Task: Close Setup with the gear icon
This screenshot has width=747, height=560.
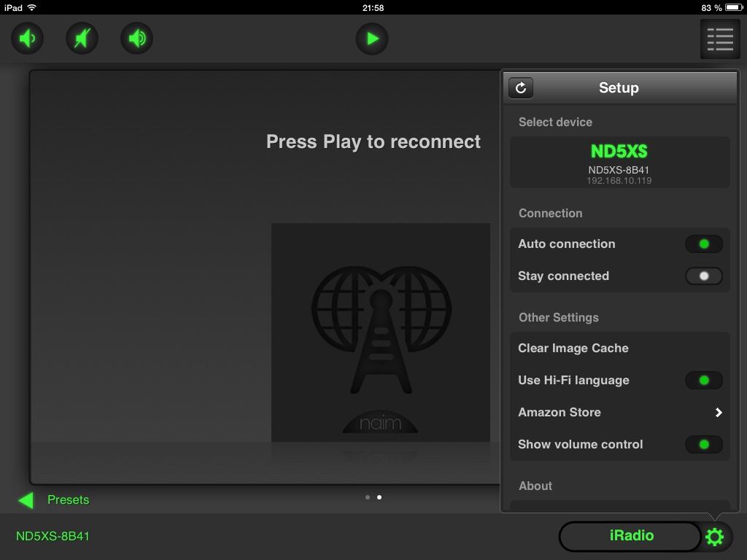Action: click(x=714, y=537)
